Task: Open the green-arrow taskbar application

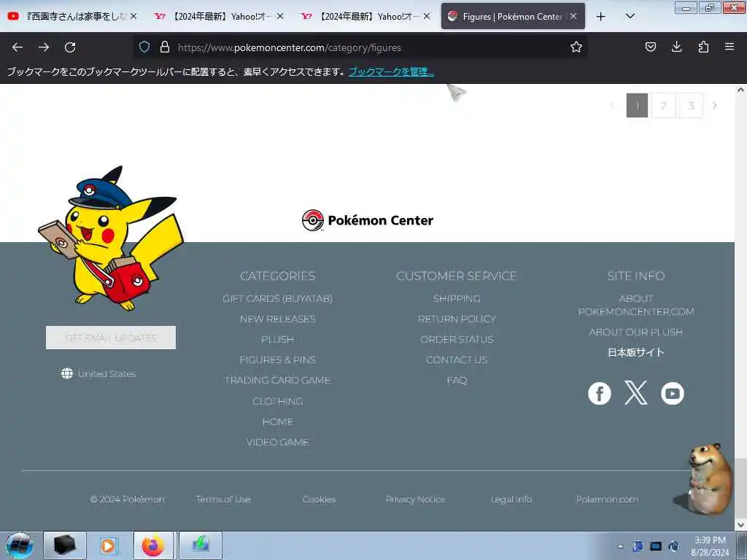Action: coord(201,545)
